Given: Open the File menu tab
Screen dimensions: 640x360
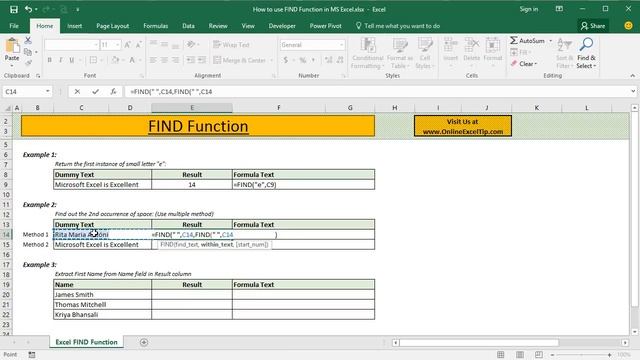Looking at the screenshot, I should tap(14, 26).
